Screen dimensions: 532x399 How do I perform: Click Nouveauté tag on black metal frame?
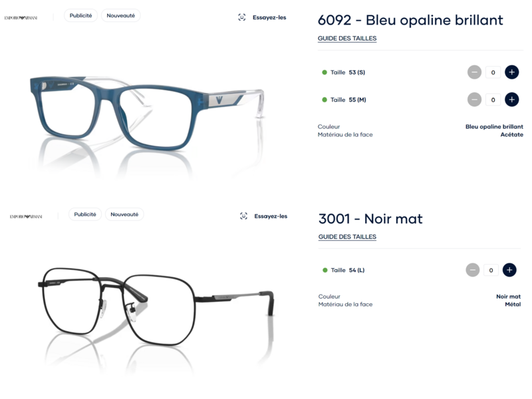click(x=124, y=214)
